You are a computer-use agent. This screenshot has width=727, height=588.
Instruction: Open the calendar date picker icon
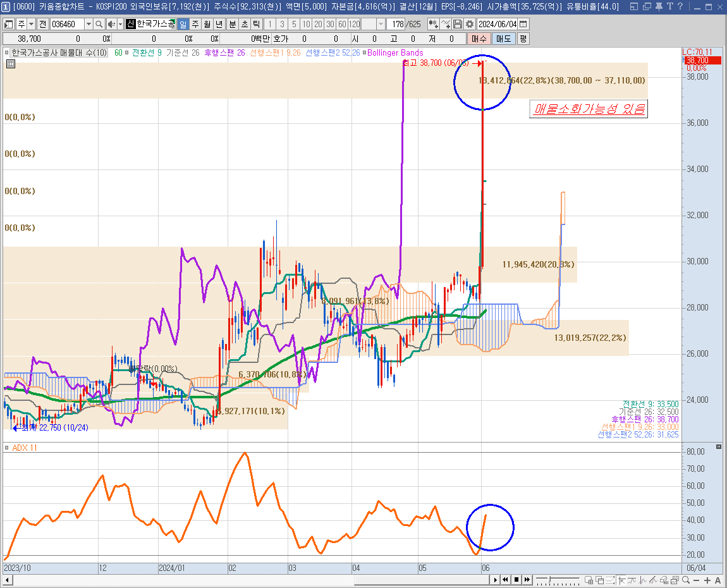(x=523, y=24)
